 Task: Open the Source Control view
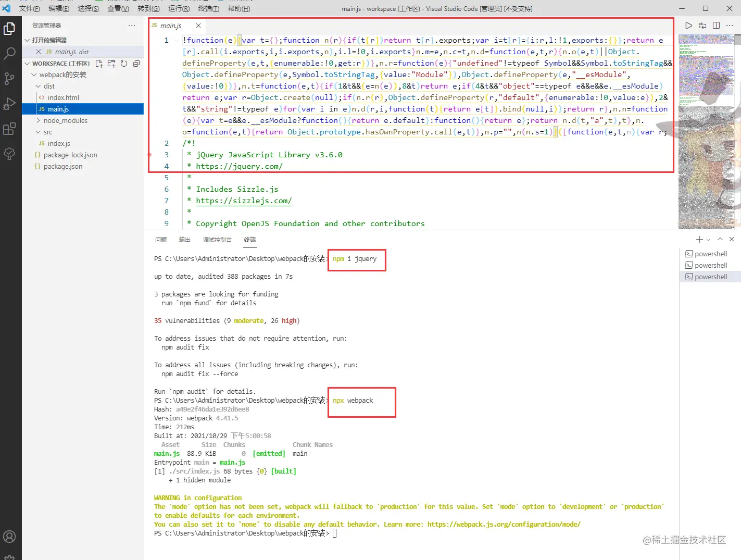point(9,78)
